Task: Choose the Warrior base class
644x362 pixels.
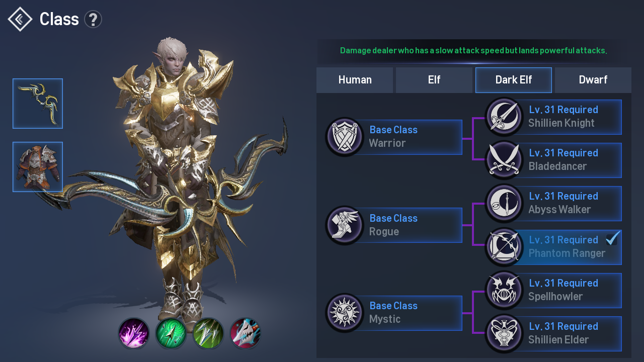Action: [394, 137]
